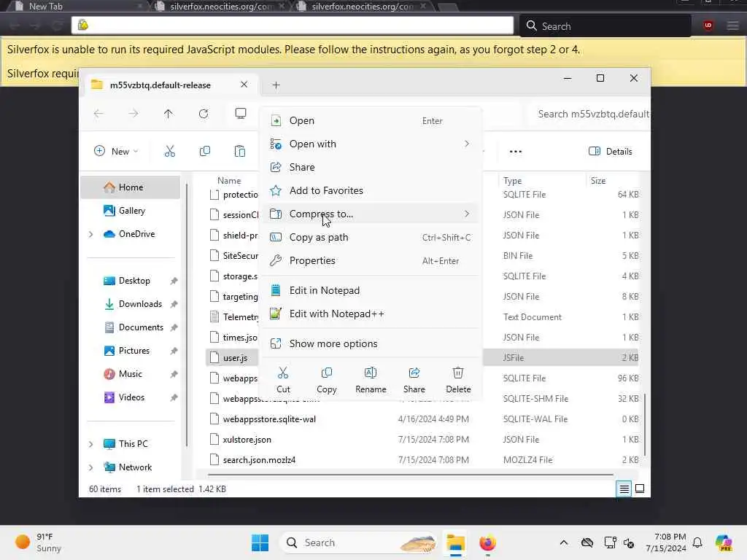Viewport: 747px width, 560px height.
Task: Click the toolbar Cut scissors icon in Explorer
Action: pos(169,152)
